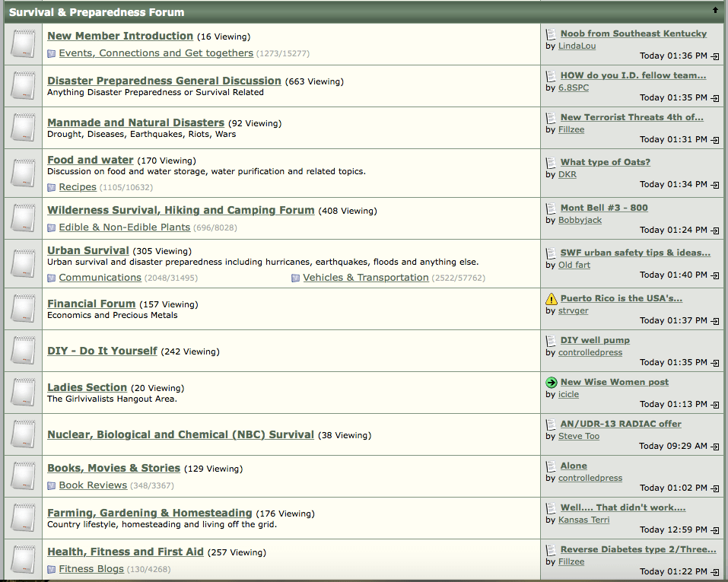Open the Recipes subforum link
The image size is (728, 582).
[78, 186]
